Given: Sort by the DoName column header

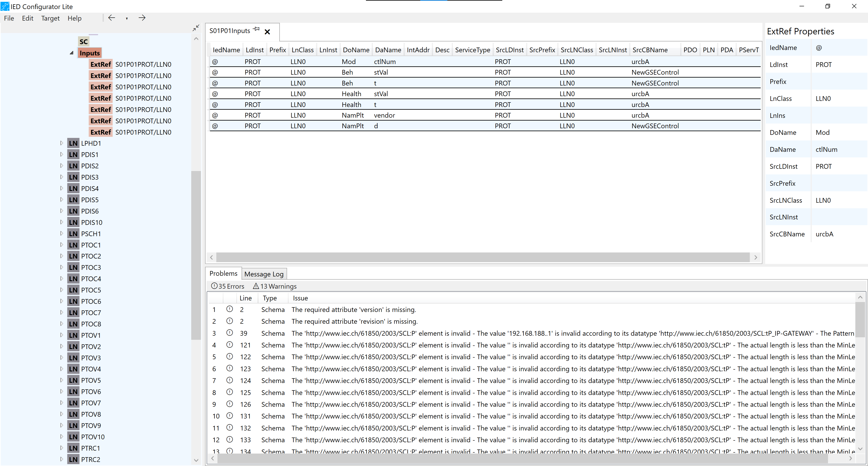Looking at the screenshot, I should point(356,50).
